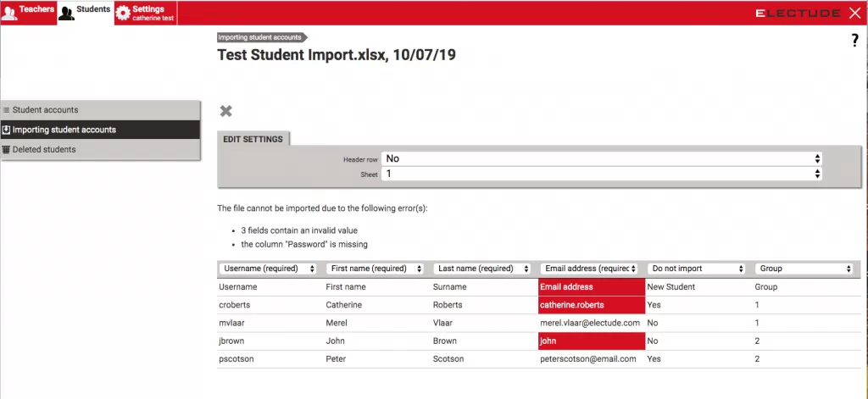Click the Teachers people icon
The image size is (868, 399).
click(x=9, y=13)
